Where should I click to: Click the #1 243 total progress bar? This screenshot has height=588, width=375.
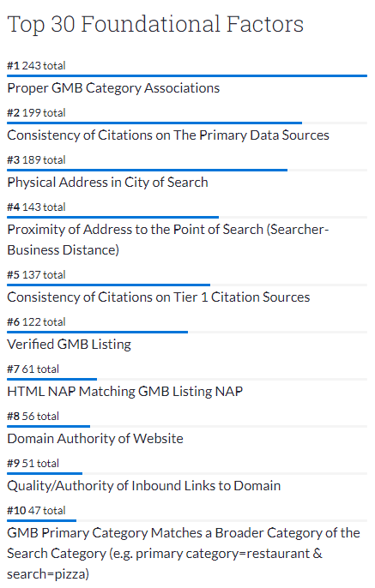click(x=187, y=75)
